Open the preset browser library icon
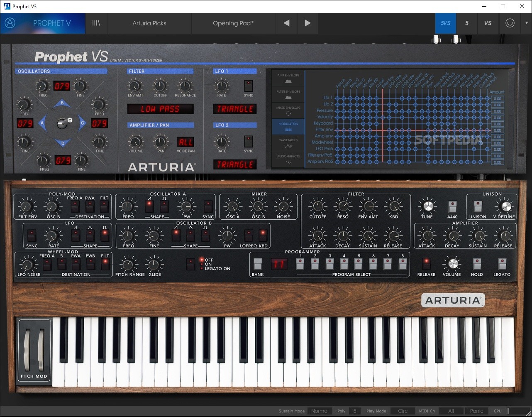 click(96, 23)
